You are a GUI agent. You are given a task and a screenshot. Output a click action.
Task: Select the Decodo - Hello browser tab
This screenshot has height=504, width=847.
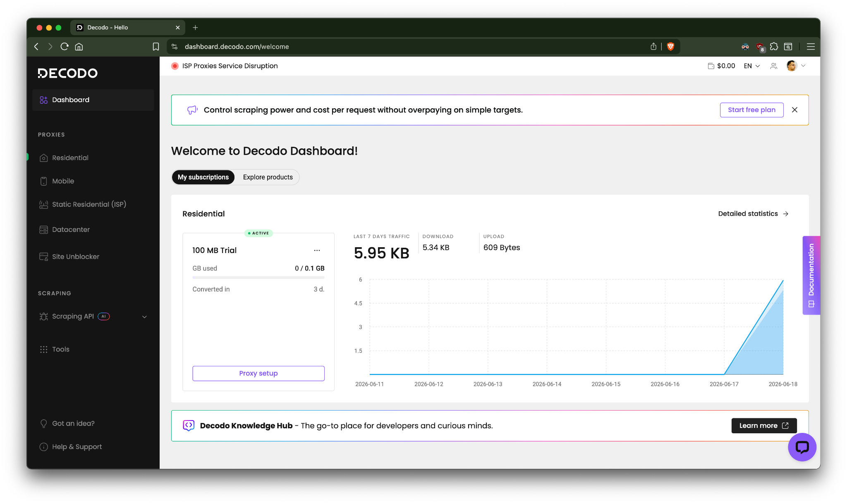(128, 28)
